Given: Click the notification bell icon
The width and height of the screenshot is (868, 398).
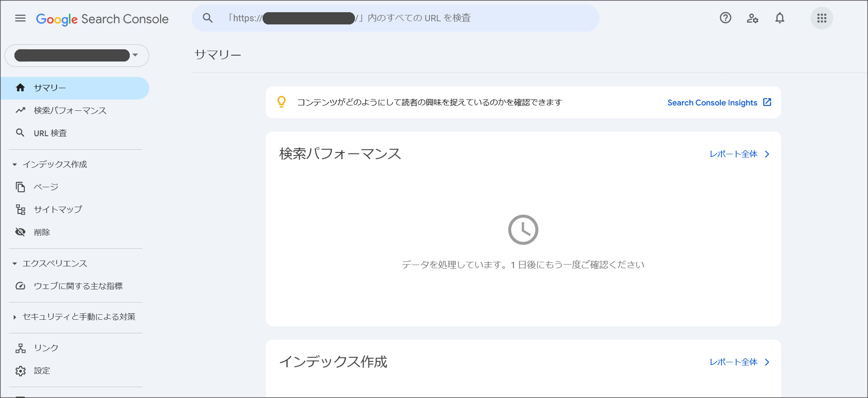Looking at the screenshot, I should (780, 18).
